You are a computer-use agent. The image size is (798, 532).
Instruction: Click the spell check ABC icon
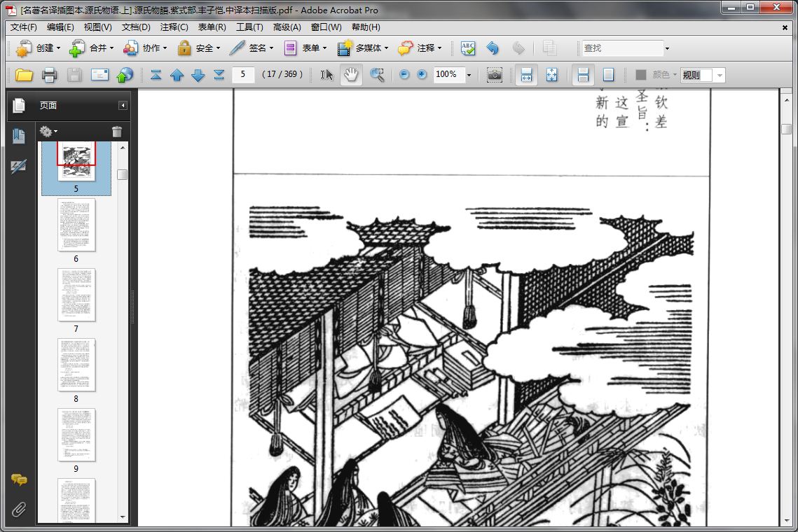468,48
